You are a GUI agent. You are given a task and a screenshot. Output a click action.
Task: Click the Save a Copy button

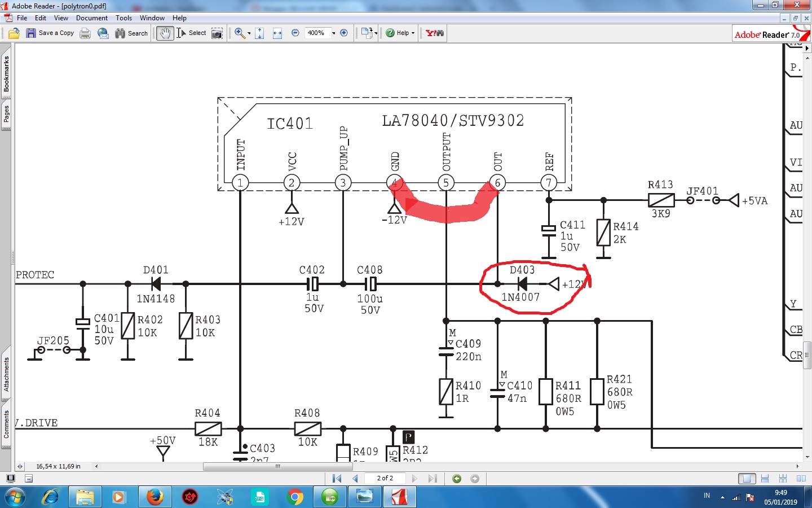click(x=50, y=33)
